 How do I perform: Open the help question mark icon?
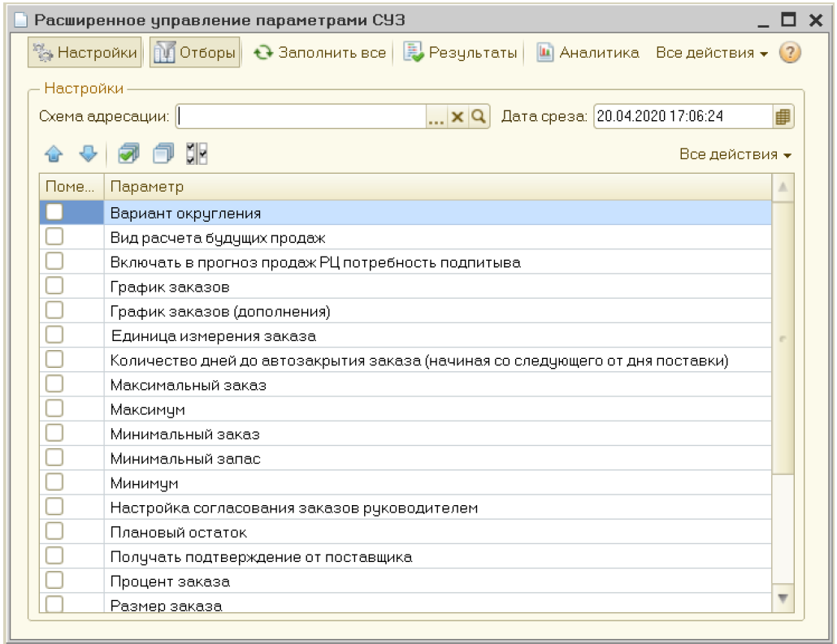tap(790, 53)
